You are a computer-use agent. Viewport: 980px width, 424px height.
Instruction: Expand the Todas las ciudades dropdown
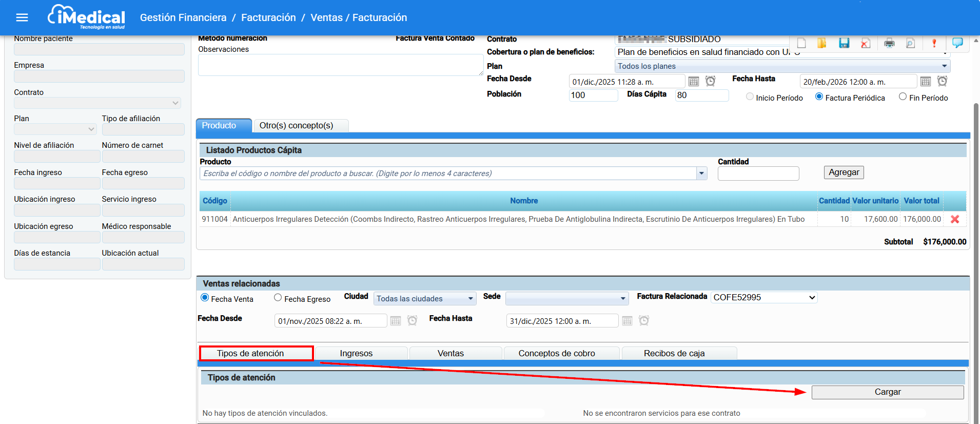click(424, 299)
